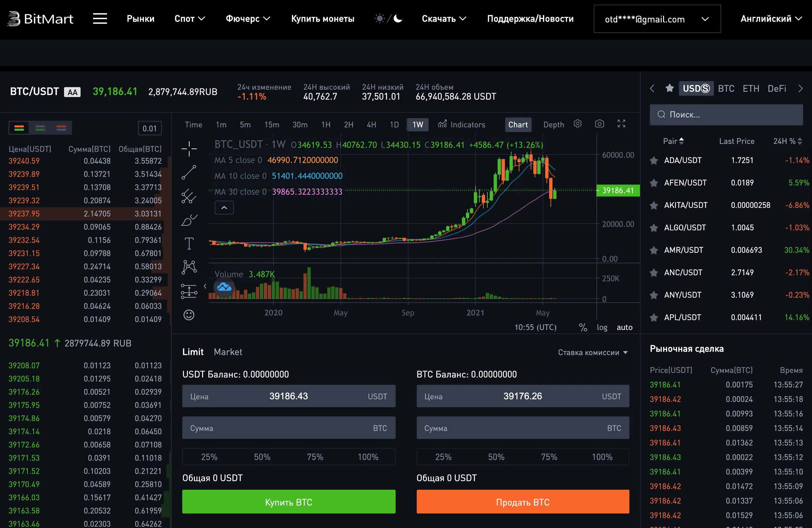Open the hamburger menu icon

(x=100, y=18)
